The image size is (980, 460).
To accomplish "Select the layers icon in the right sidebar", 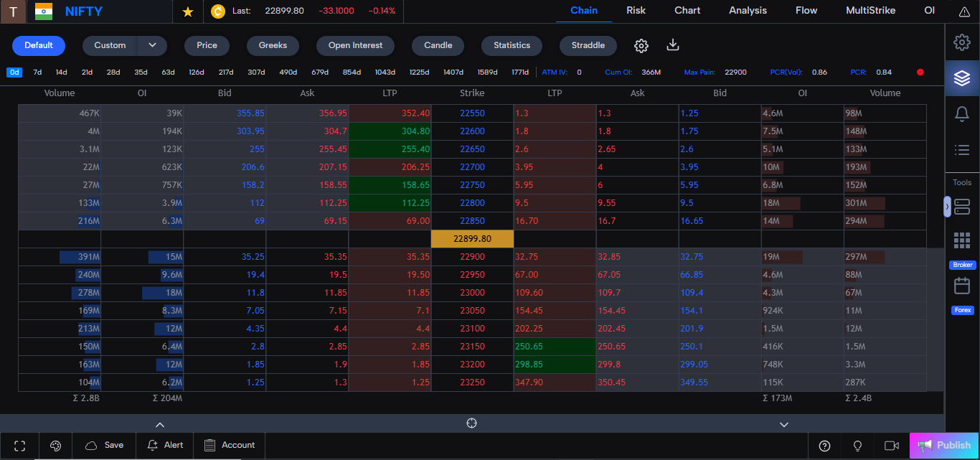I will [962, 78].
